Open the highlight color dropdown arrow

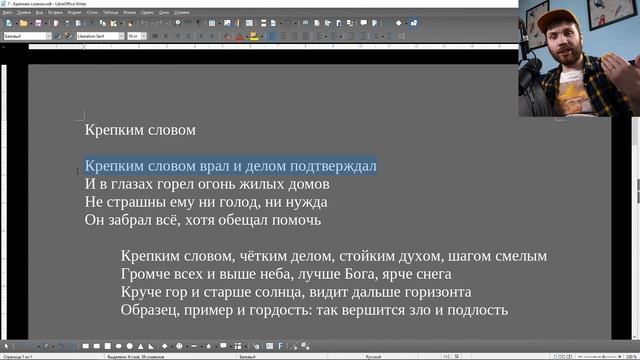pos(262,37)
